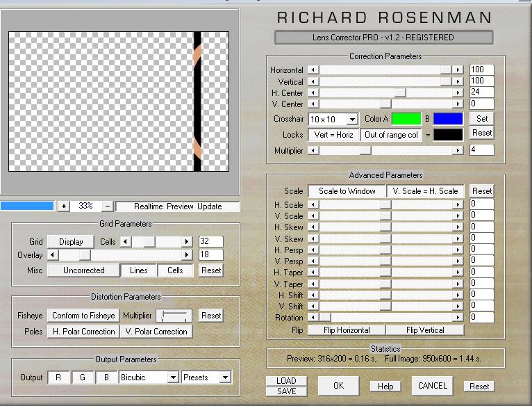Reset the Advanced Parameters scale
The width and height of the screenshot is (532, 406).
pyautogui.click(x=482, y=191)
